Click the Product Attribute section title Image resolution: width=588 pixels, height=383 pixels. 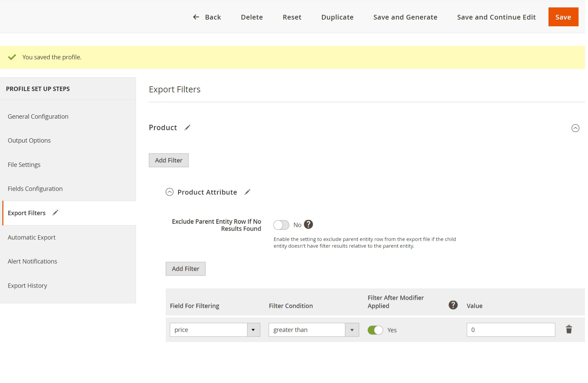point(207,192)
